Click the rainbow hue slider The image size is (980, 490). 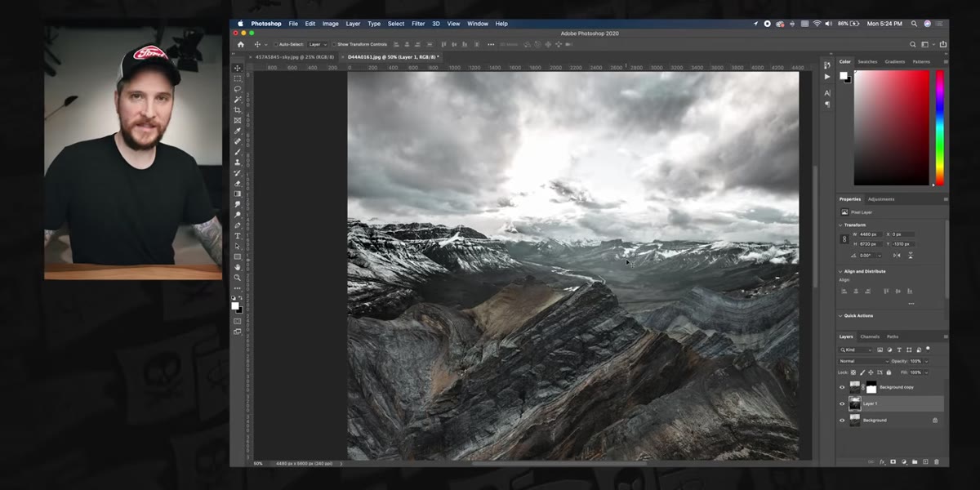click(940, 127)
